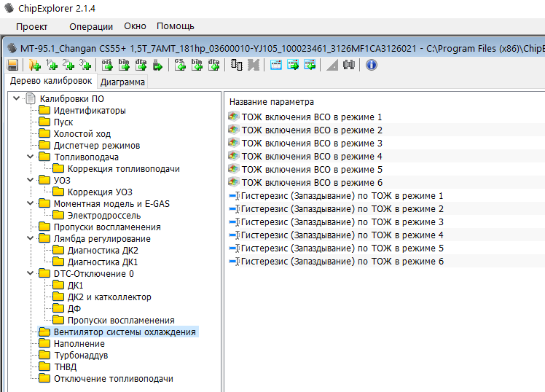Click the '3+' toolbar icon
This screenshot has width=545, height=392.
(85, 65)
